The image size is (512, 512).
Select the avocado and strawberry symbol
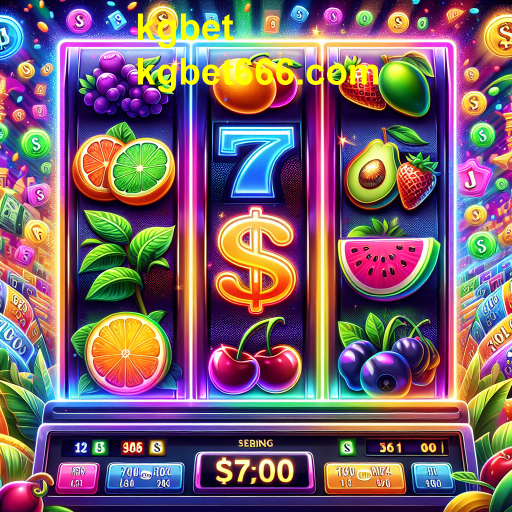pyautogui.click(x=390, y=168)
